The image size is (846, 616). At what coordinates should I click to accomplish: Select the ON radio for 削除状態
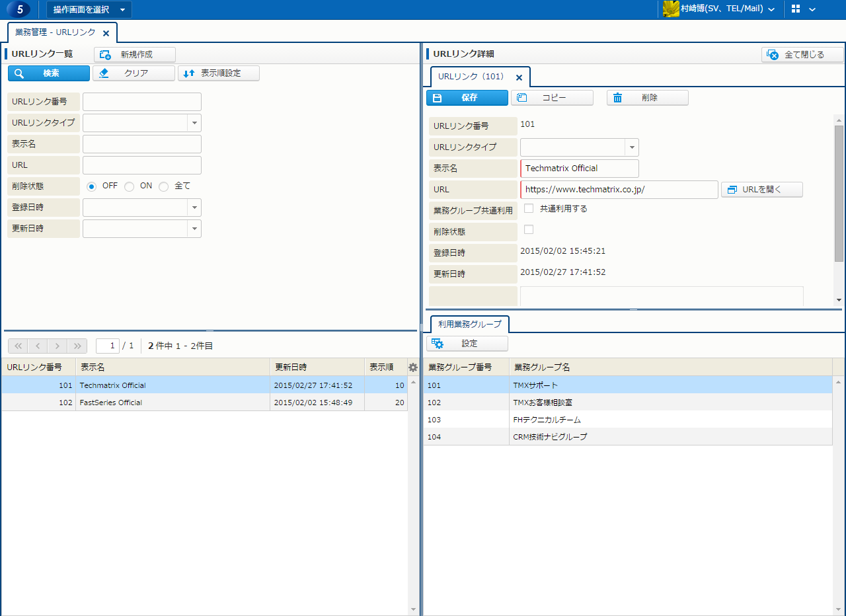[x=130, y=186]
